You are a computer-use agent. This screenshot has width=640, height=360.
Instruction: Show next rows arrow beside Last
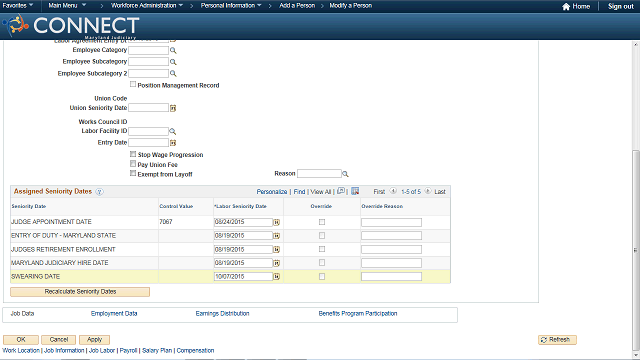428,191
